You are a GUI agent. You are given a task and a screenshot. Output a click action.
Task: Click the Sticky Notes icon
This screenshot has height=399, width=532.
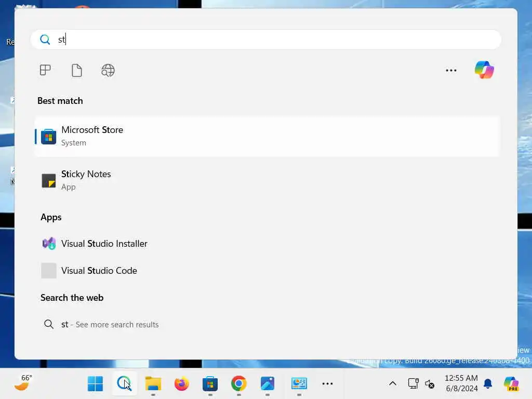[x=48, y=180]
